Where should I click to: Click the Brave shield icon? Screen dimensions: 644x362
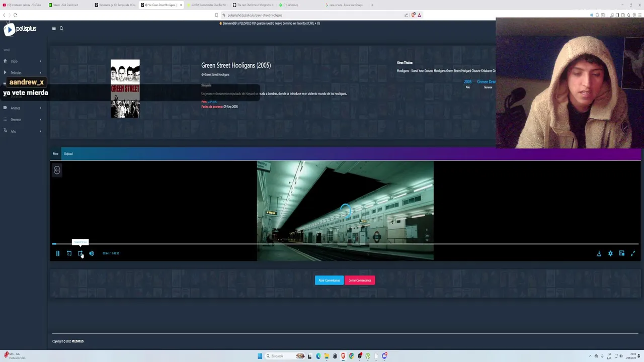(x=414, y=15)
